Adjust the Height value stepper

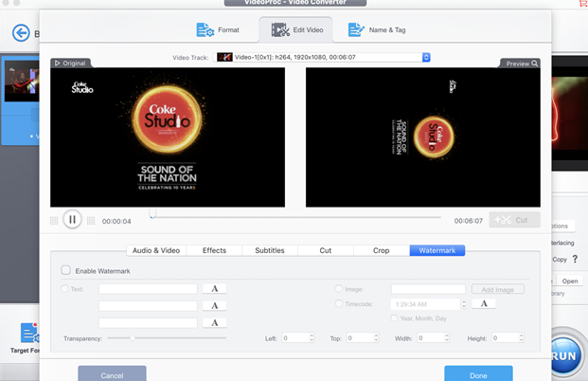tap(521, 337)
